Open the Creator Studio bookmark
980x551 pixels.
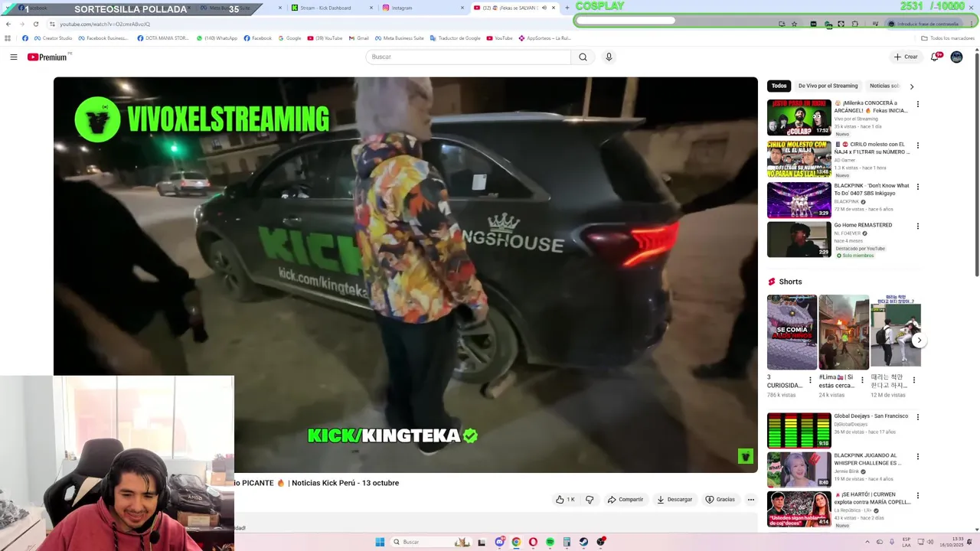53,38
